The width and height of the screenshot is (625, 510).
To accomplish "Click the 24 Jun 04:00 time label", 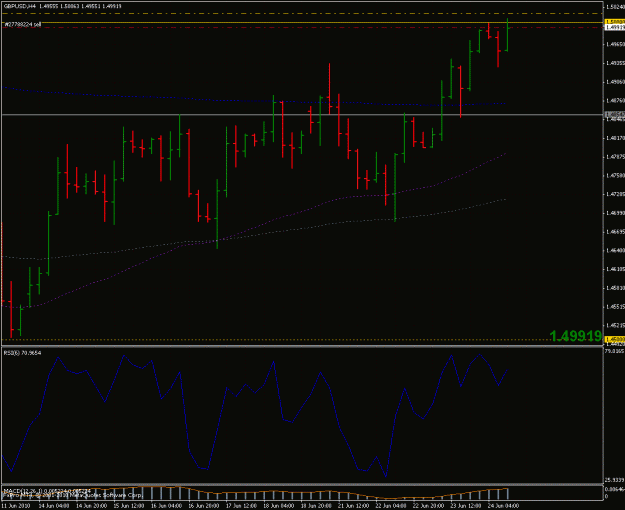I will (x=503, y=506).
